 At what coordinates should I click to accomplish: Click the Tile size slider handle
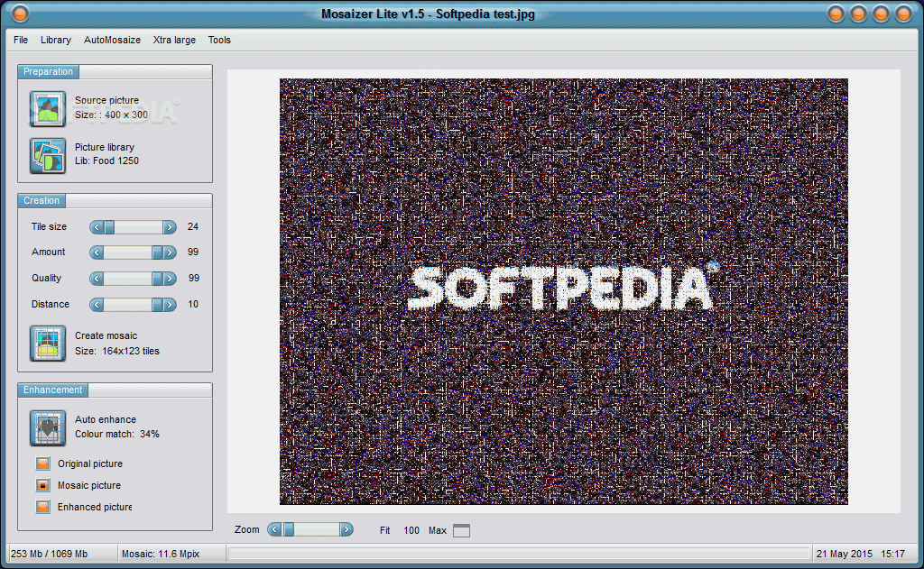coord(109,226)
